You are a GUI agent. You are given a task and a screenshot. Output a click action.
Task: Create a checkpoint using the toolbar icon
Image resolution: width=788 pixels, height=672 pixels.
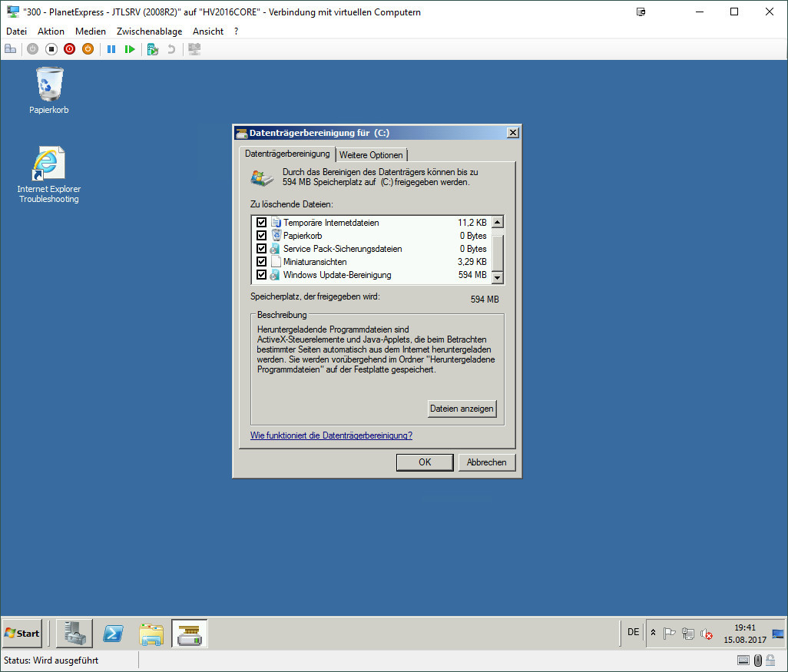[x=152, y=49]
